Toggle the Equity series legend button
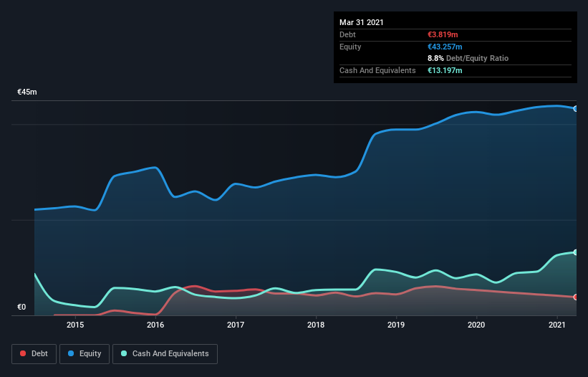Screen dimensions: 588x377 click(85, 354)
